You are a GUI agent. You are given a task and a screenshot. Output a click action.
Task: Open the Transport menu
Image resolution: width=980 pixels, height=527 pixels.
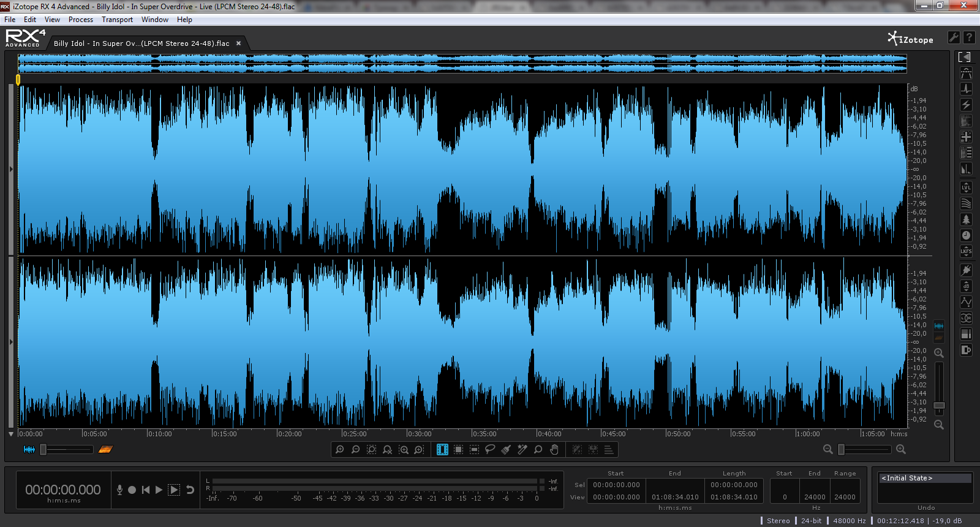coord(117,20)
